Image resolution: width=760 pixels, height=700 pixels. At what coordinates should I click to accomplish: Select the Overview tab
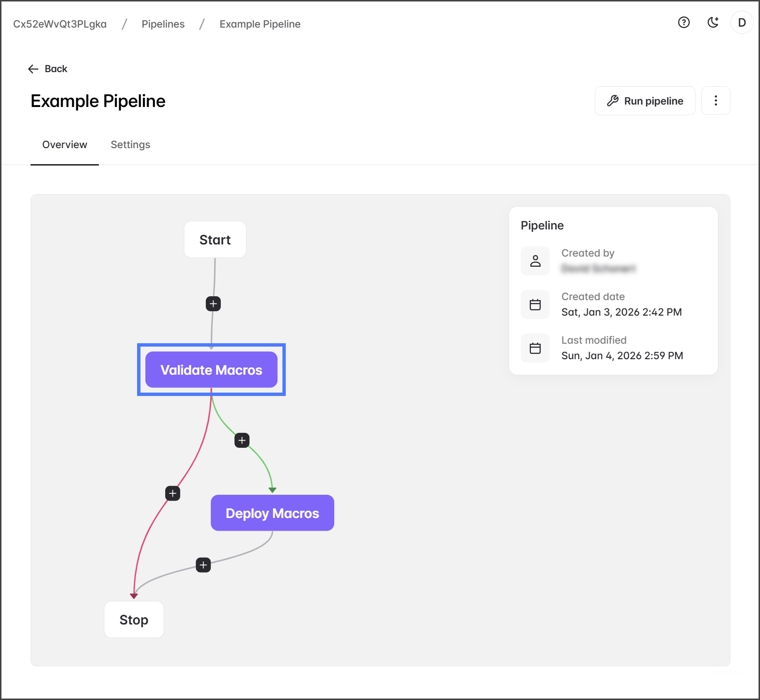click(64, 145)
